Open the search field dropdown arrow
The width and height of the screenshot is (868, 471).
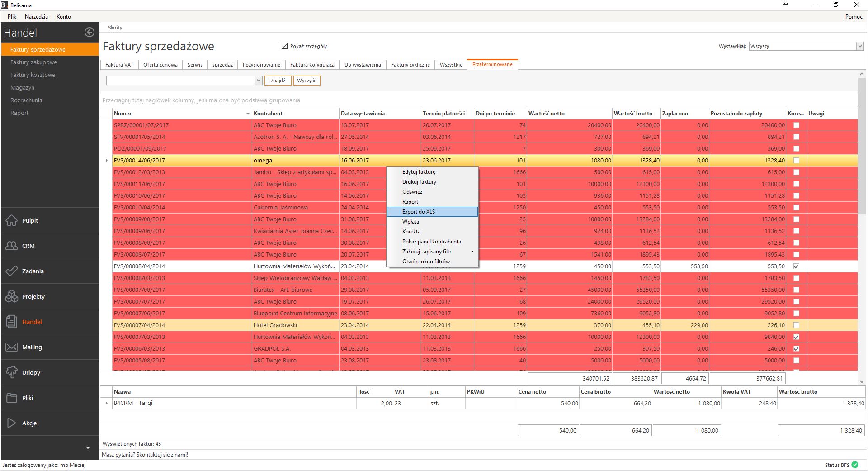click(x=259, y=81)
